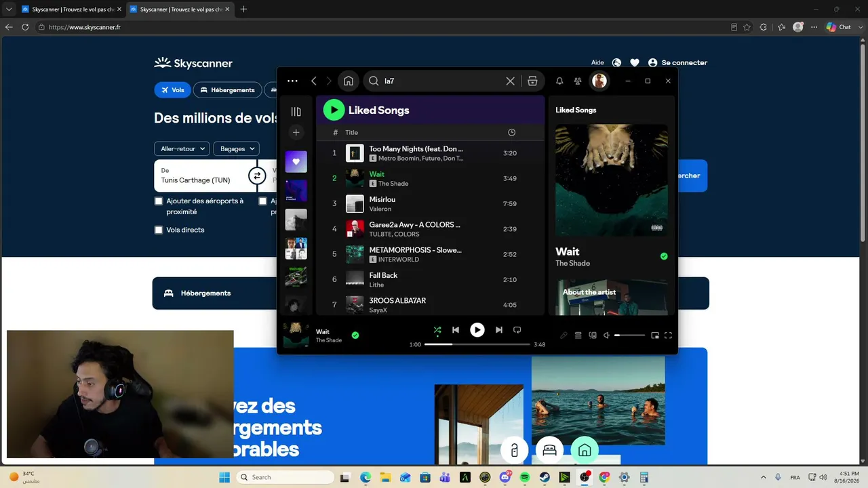Open Skyscanner saved favorites heart
The width and height of the screenshot is (868, 488).
[x=635, y=62]
